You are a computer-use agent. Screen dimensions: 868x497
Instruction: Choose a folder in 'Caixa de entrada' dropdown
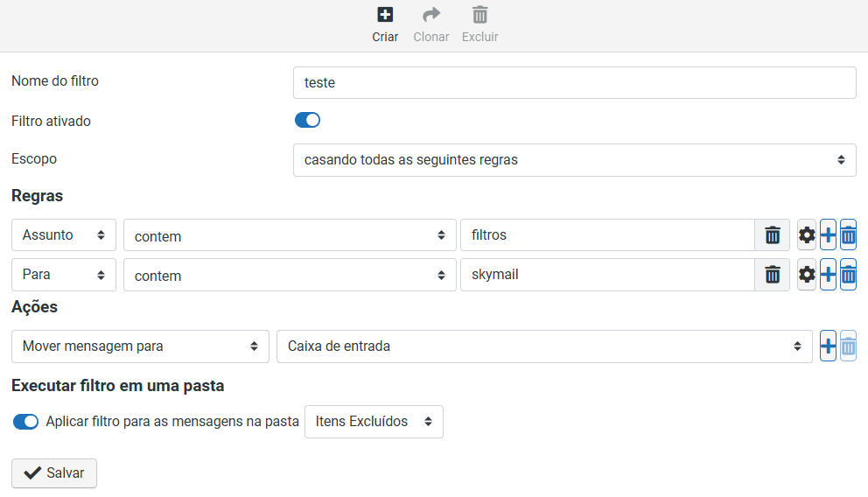coord(544,346)
